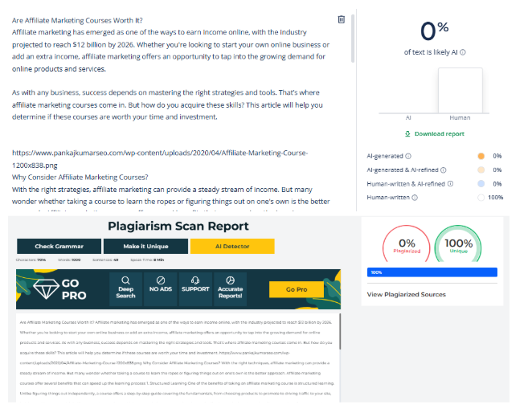Click the 'Words: 1000' statistic
532x413 pixels.
(x=69, y=260)
